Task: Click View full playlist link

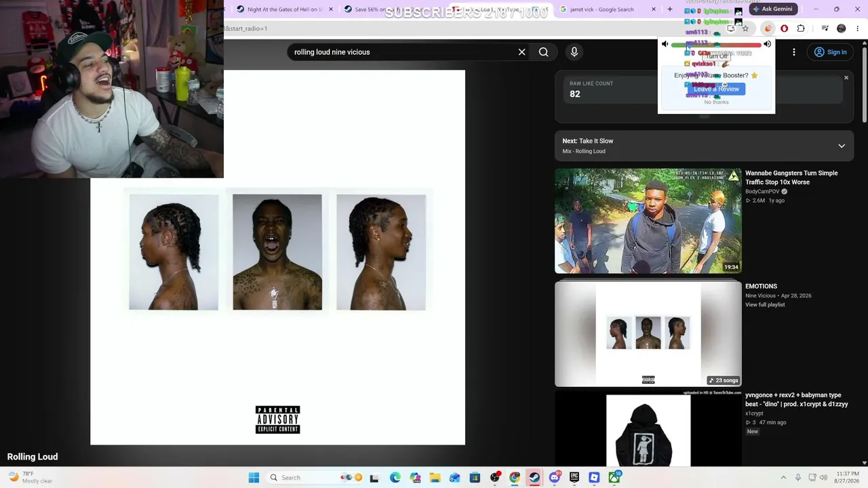Action: [765, 304]
